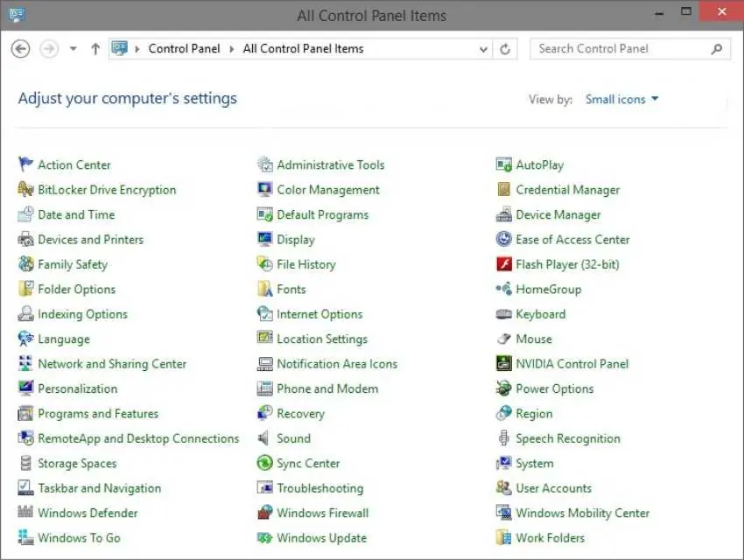Open the Region link

[x=534, y=414]
